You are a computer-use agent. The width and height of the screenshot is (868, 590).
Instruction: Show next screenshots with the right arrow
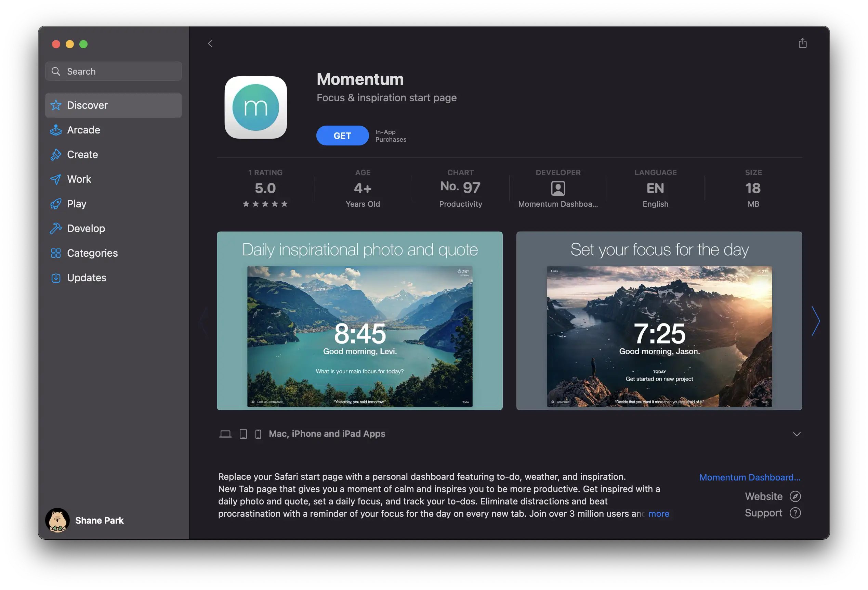point(815,321)
